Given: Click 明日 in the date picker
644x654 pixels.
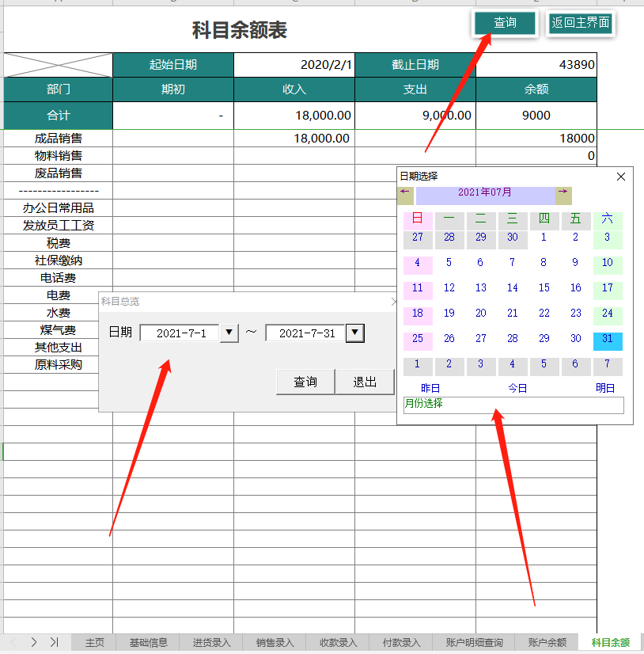Looking at the screenshot, I should (x=605, y=388).
